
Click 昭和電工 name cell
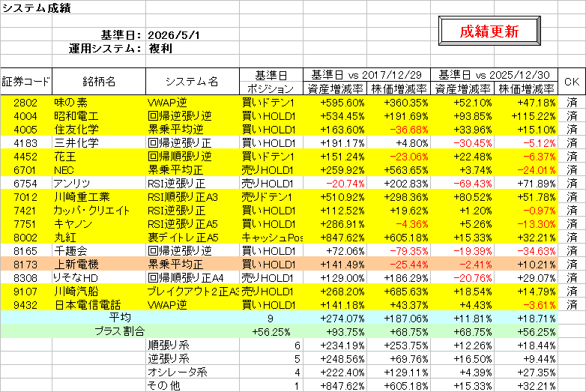tap(76, 116)
